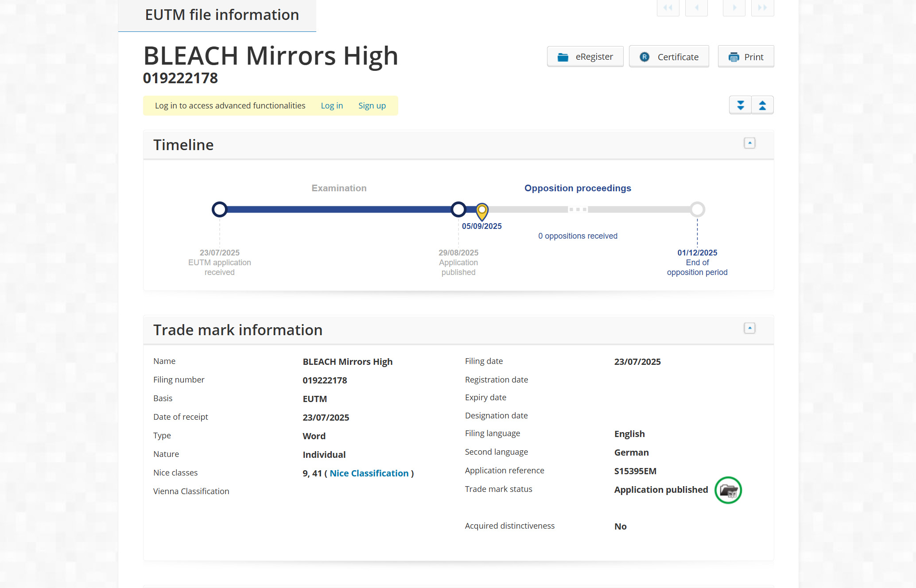916x588 pixels.
Task: Print the trade mark file
Action: coord(746,57)
